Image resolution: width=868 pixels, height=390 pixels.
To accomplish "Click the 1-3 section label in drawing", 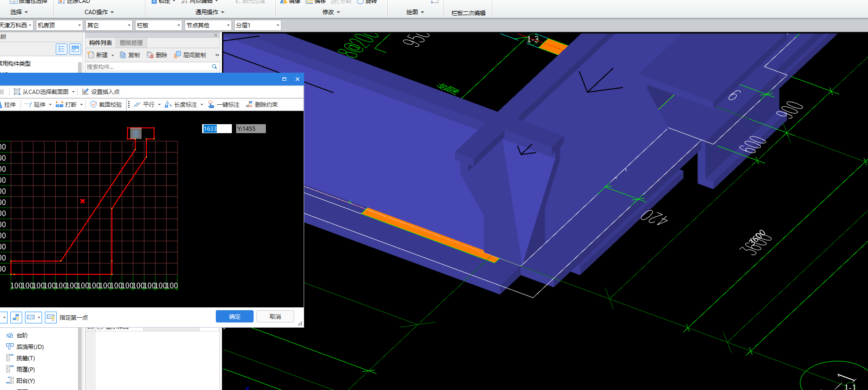I will (x=533, y=40).
